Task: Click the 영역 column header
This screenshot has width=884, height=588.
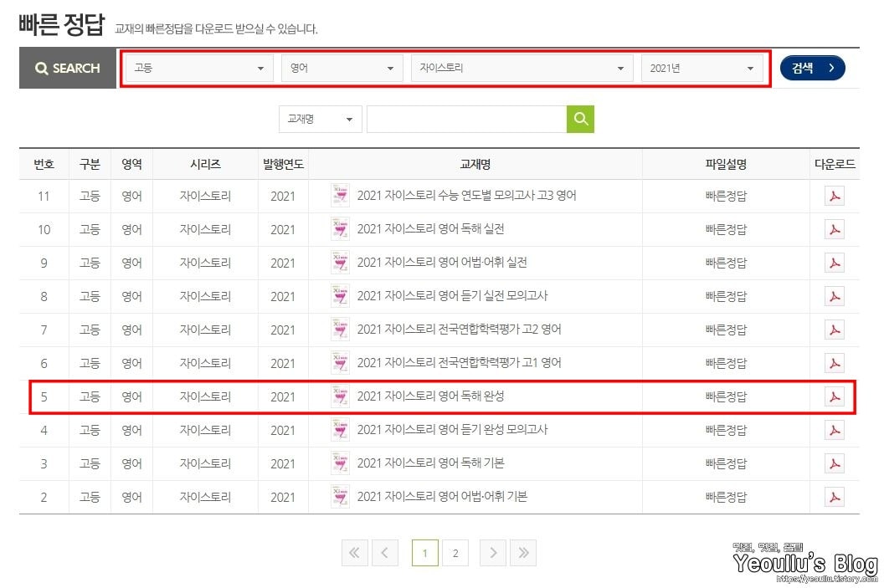Action: pyautogui.click(x=132, y=164)
